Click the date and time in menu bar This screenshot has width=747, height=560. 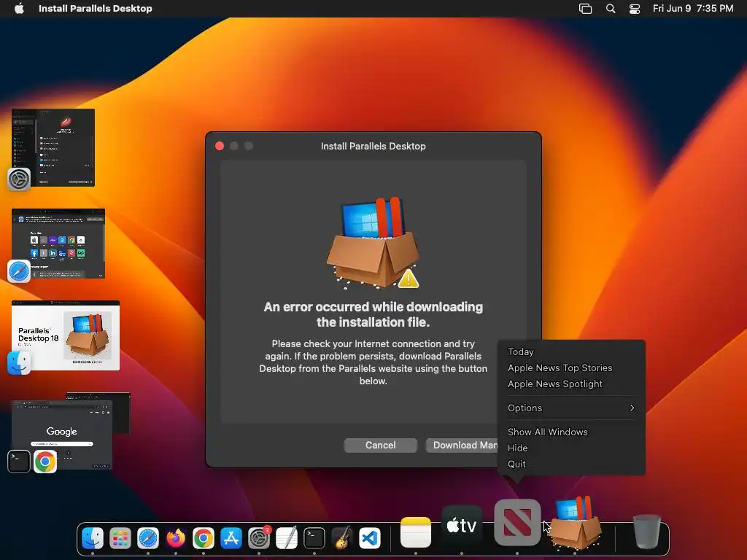click(693, 9)
